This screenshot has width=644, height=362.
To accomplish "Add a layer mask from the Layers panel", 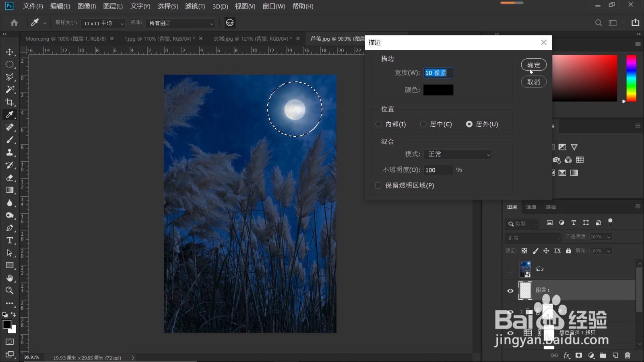I will point(578,356).
